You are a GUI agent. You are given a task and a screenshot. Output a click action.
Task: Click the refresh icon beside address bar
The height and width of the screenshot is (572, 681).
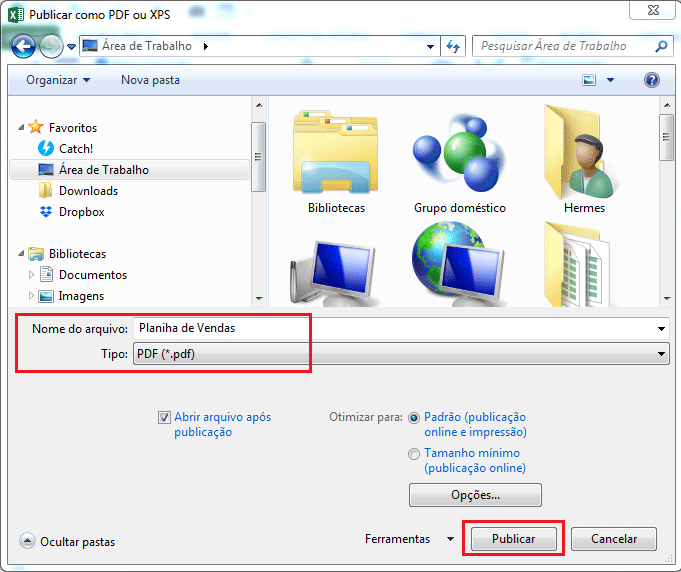(x=453, y=46)
